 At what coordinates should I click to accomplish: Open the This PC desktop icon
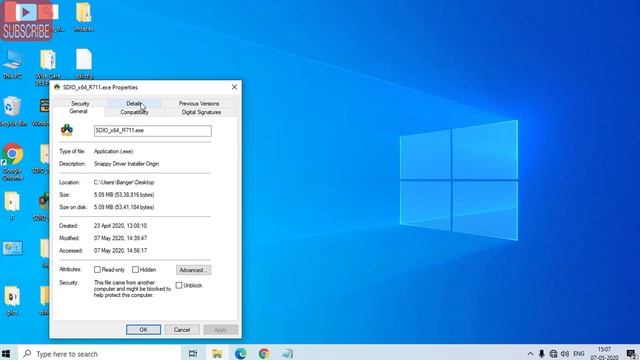pos(13,64)
